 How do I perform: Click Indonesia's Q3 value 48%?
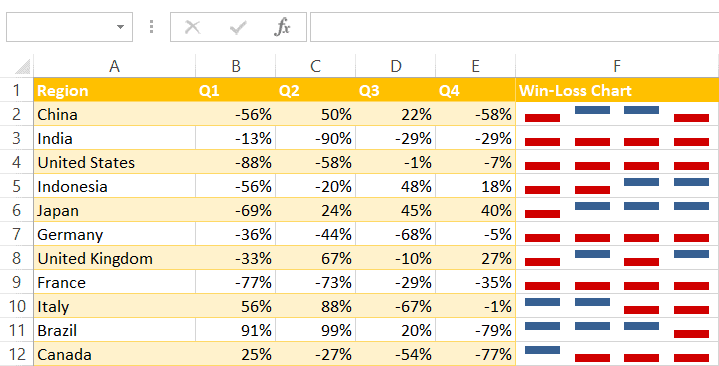[x=395, y=186]
